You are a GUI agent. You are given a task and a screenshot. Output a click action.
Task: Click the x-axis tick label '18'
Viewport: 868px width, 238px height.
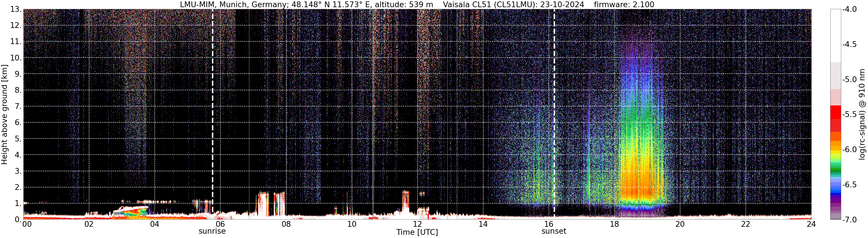click(614, 224)
